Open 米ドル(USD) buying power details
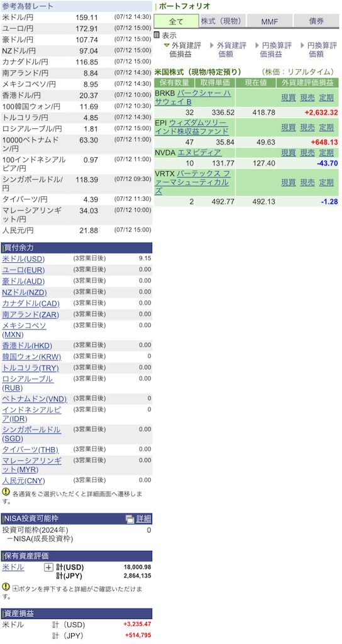The image size is (342, 644). pos(23,258)
